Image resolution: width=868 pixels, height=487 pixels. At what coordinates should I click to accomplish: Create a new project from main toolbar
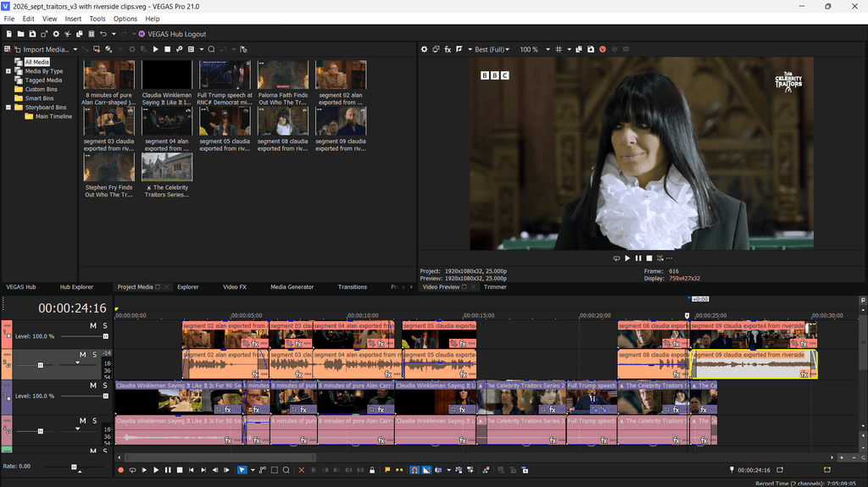(8, 34)
